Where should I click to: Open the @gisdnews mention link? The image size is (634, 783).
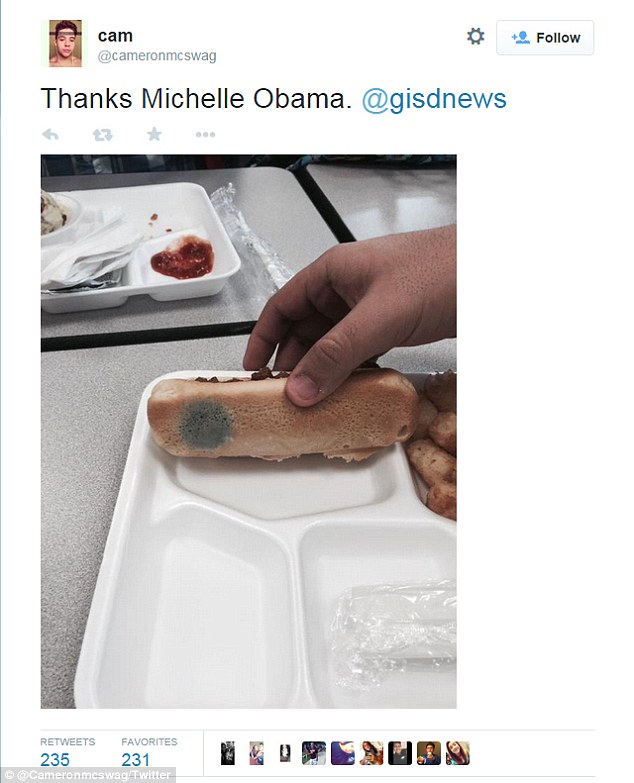click(434, 98)
